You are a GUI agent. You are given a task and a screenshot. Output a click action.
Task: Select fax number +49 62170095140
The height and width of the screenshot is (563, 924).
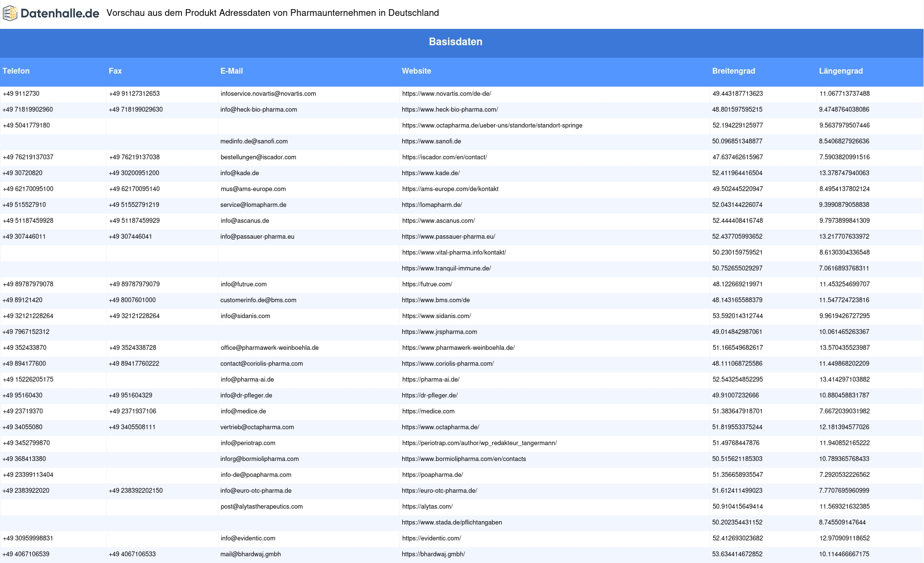134,189
